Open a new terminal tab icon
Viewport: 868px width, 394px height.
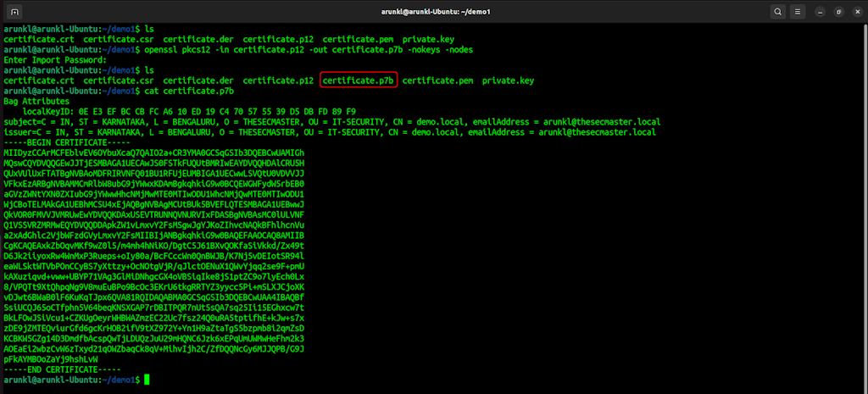[14, 11]
